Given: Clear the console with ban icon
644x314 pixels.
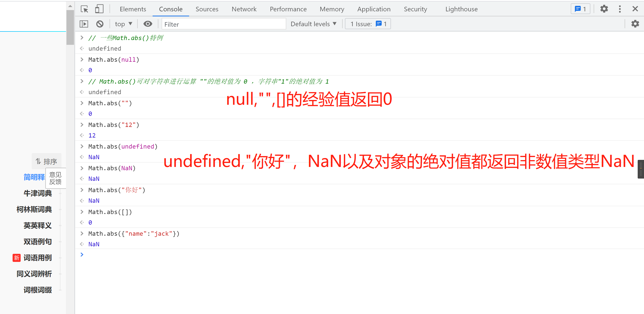Looking at the screenshot, I should [x=100, y=24].
